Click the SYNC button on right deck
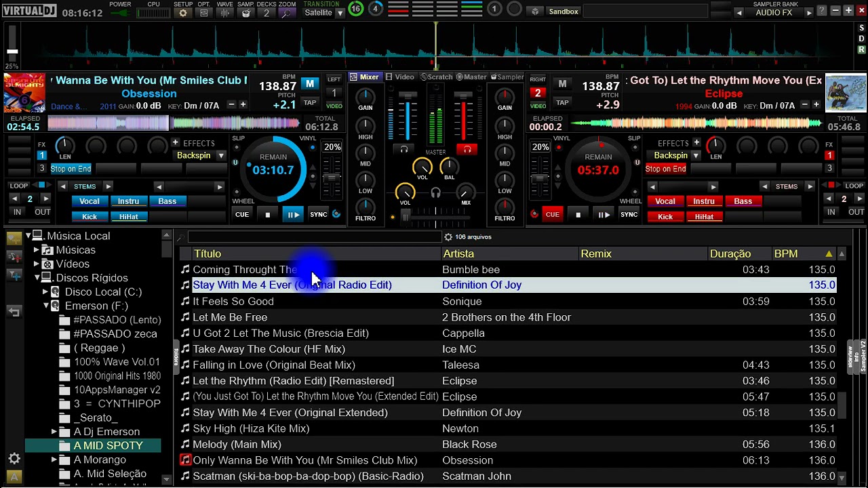This screenshot has width=868, height=488. (629, 215)
